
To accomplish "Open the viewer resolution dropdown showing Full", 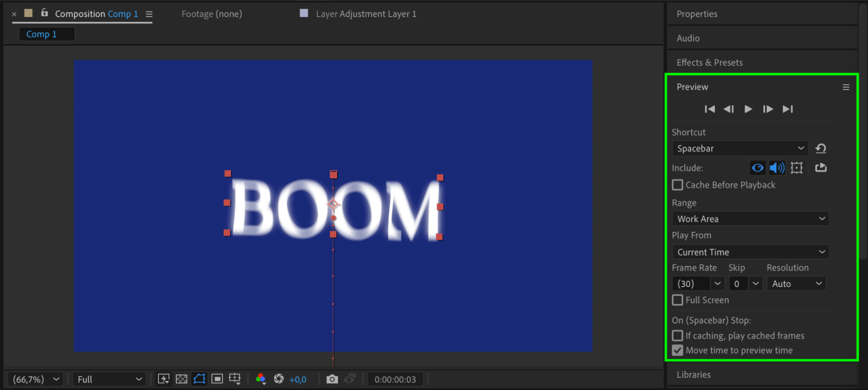I will point(109,380).
